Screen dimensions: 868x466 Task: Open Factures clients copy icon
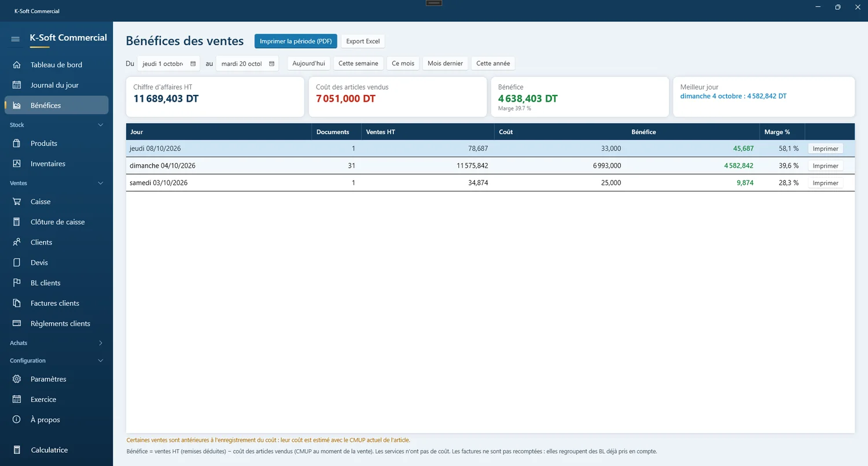tap(17, 303)
